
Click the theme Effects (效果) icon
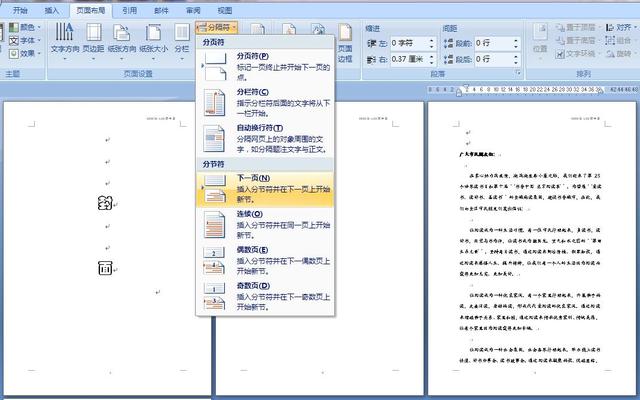(14, 53)
